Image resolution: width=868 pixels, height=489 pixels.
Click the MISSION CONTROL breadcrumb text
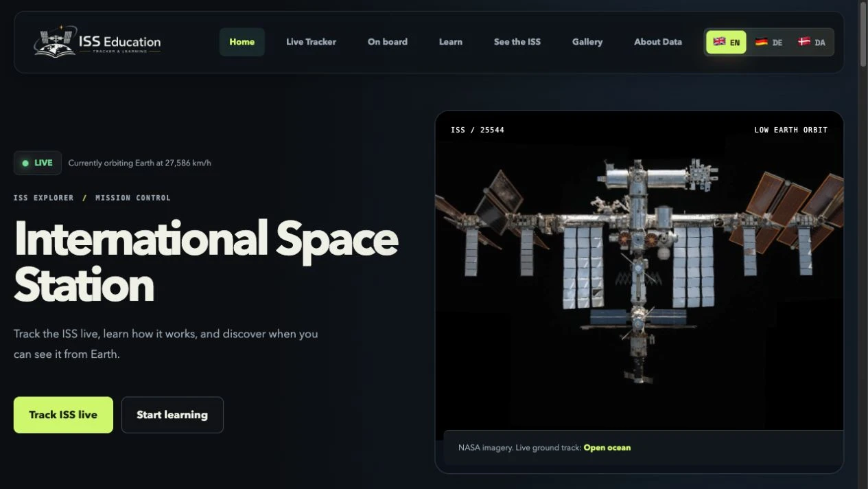(133, 198)
